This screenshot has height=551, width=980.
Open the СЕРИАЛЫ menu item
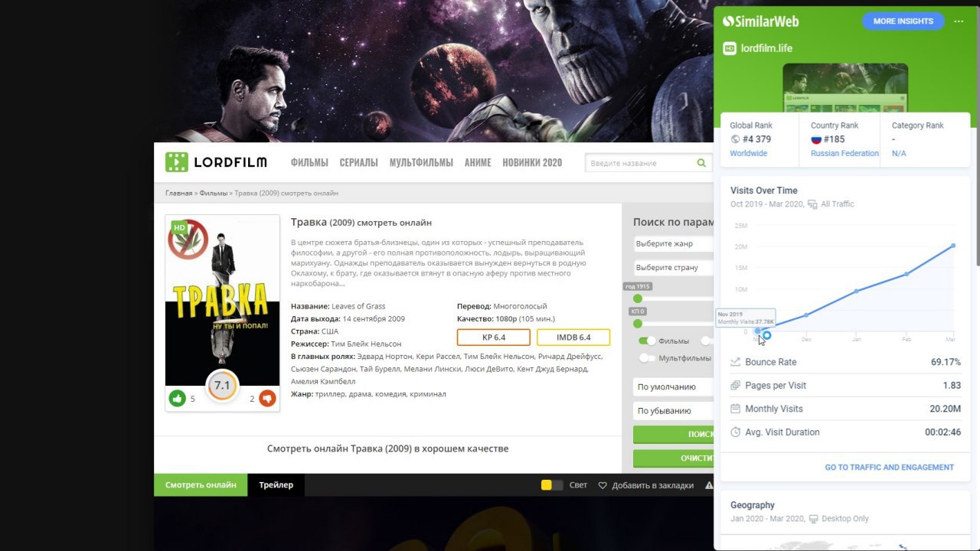point(358,162)
